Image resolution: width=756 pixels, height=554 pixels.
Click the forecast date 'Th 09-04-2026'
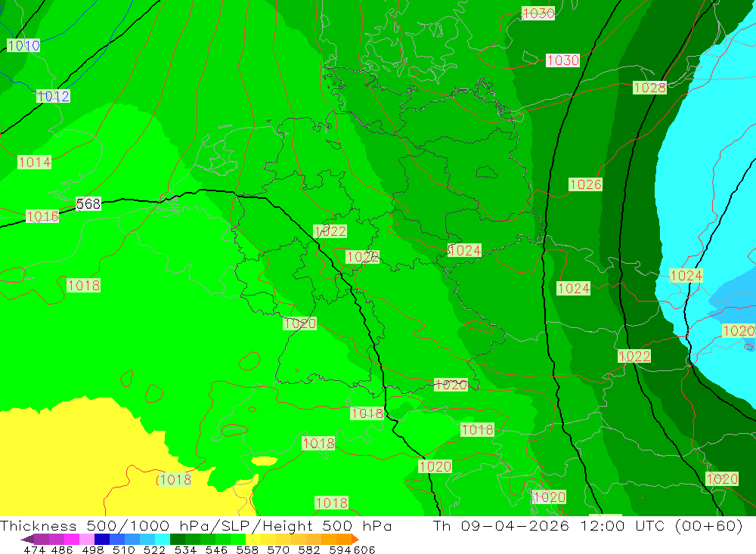pyautogui.click(x=501, y=525)
